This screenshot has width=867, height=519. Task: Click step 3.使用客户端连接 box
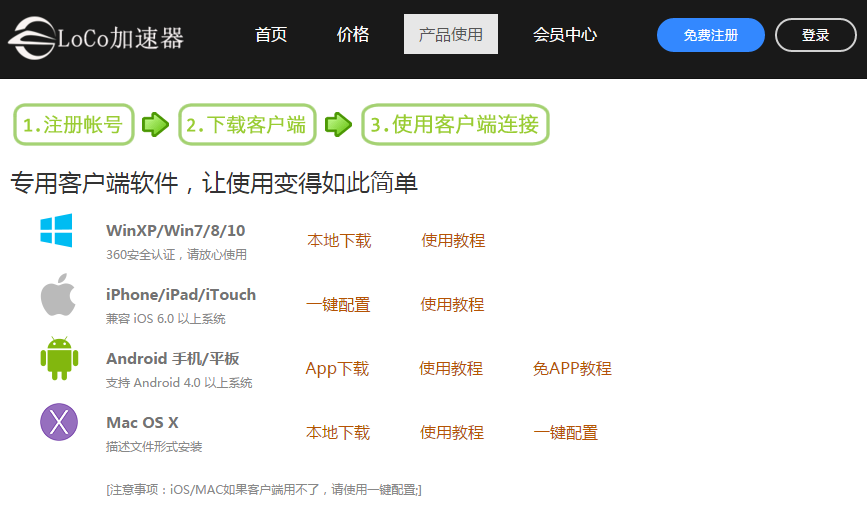(455, 125)
